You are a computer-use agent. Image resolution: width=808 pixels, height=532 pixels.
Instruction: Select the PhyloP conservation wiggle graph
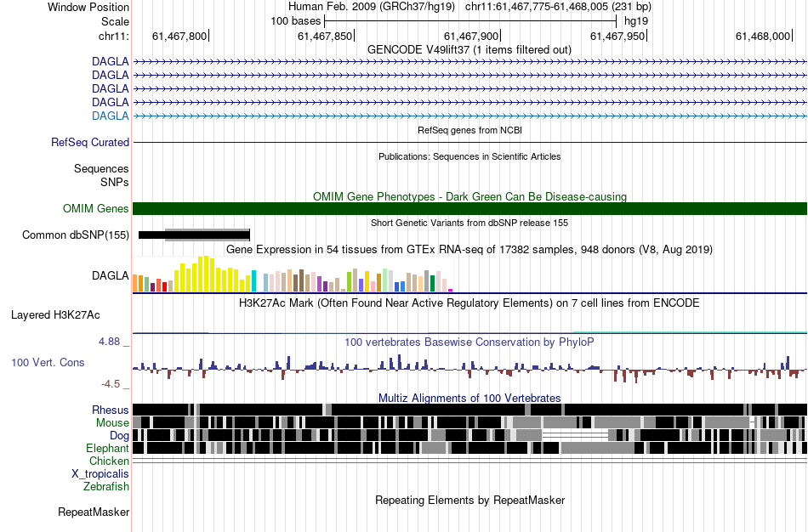click(x=469, y=368)
